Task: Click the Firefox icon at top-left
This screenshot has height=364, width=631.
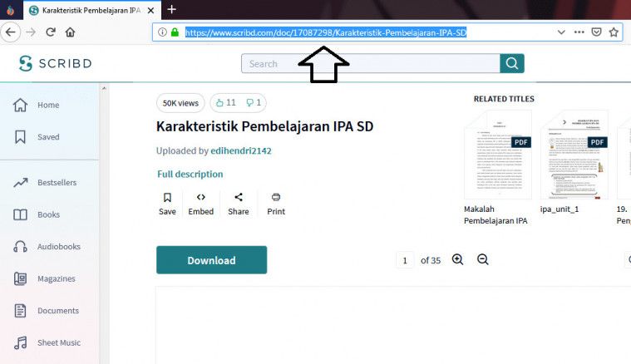Action: coord(11,10)
